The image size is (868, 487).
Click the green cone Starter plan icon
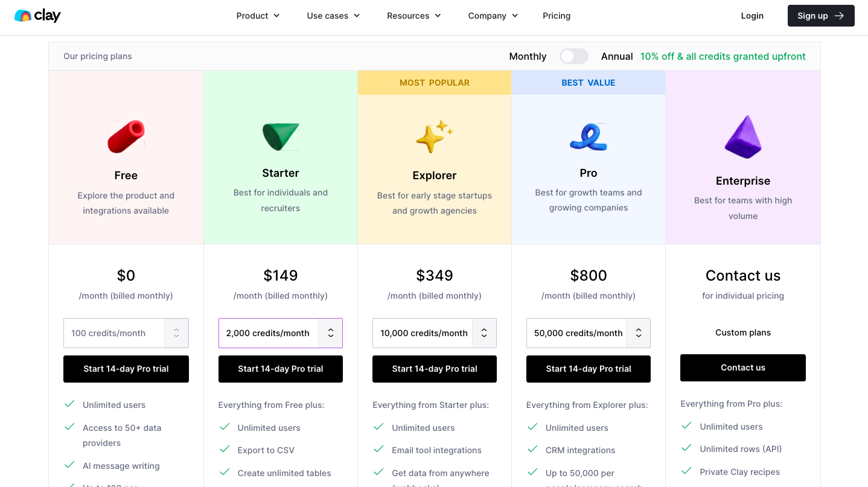(281, 136)
